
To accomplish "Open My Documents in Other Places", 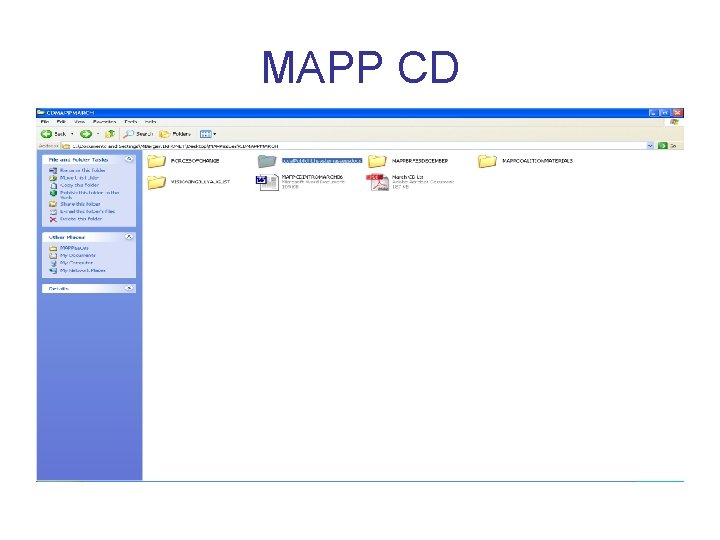I will point(78,255).
